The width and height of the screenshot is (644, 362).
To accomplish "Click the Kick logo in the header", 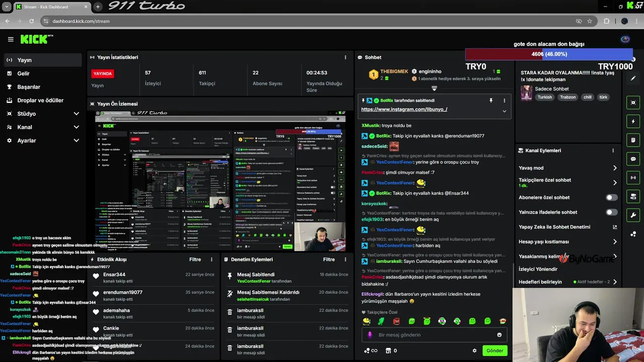I will tap(36, 39).
